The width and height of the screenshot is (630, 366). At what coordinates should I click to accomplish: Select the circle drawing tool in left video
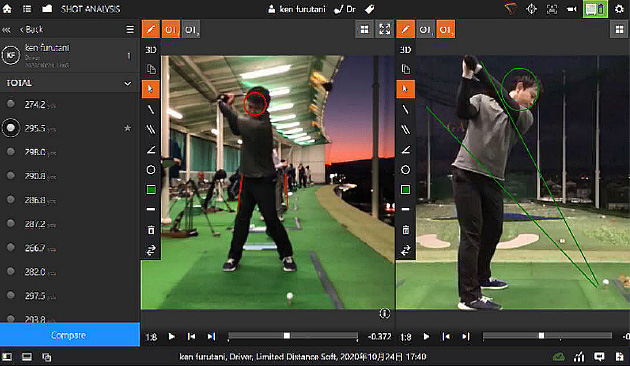[x=151, y=170]
